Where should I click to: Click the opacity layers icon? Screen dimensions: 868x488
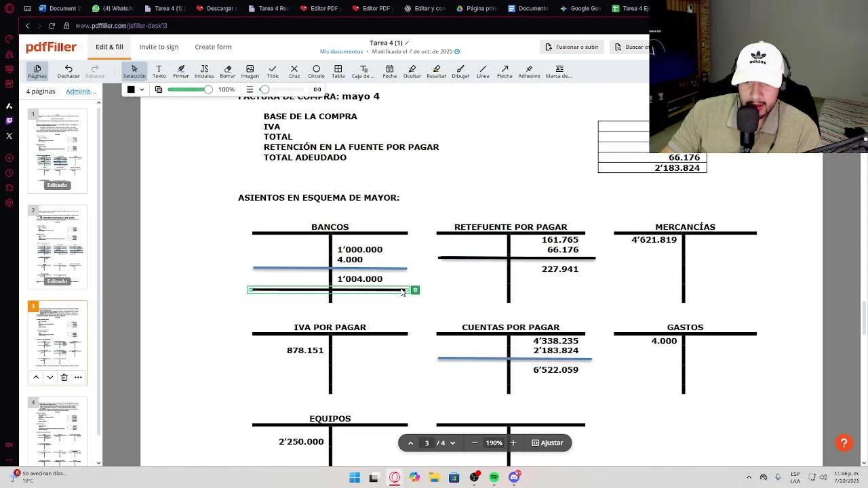coord(159,89)
